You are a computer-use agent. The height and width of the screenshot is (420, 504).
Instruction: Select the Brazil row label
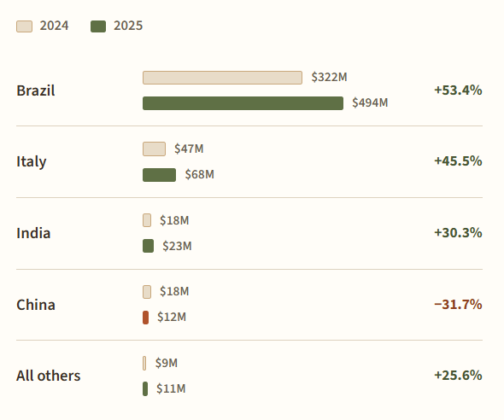click(x=36, y=90)
